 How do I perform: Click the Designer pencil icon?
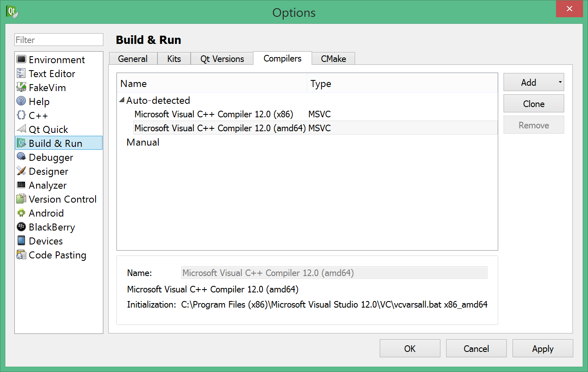tap(21, 171)
